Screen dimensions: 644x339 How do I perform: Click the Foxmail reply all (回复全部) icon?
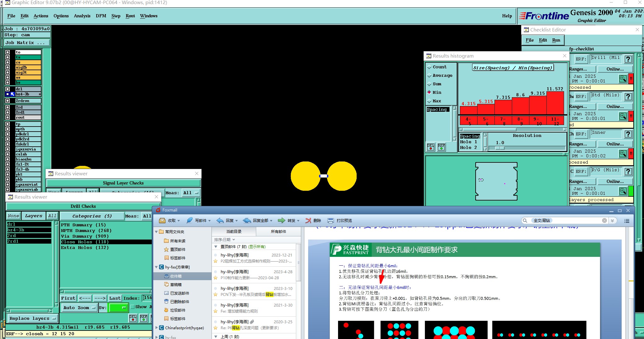[x=247, y=221]
